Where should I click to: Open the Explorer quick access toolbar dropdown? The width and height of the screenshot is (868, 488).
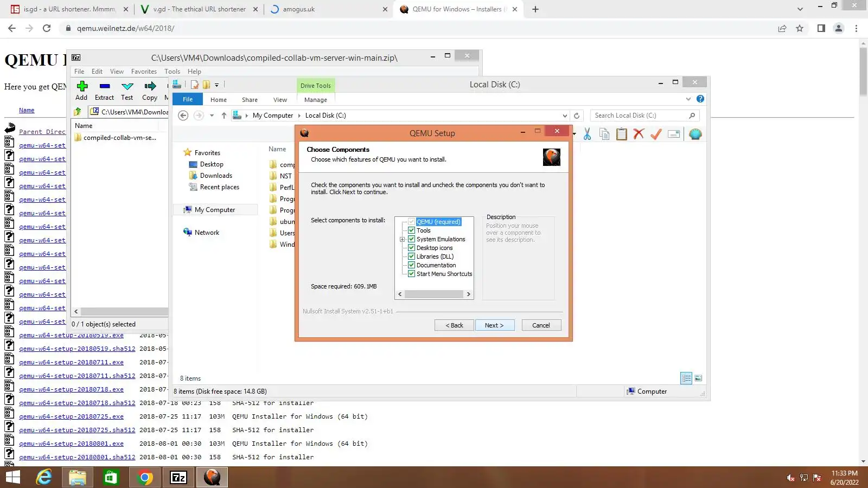(x=216, y=85)
